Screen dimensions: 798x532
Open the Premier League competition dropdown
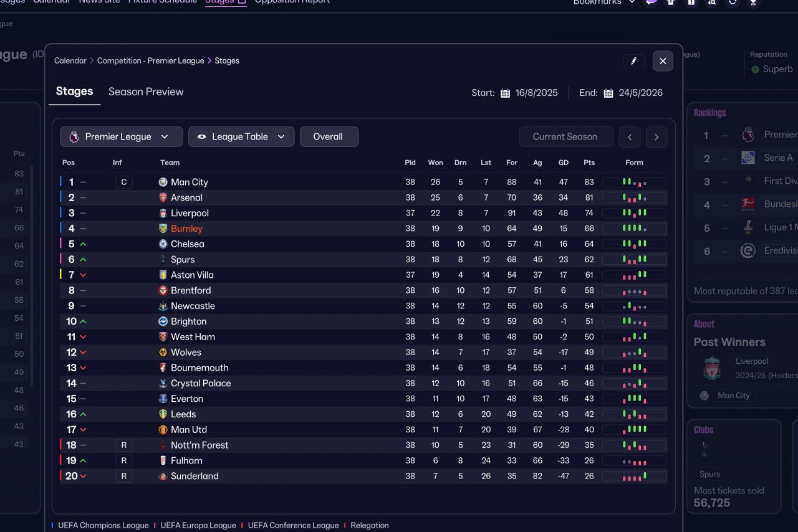(122, 137)
